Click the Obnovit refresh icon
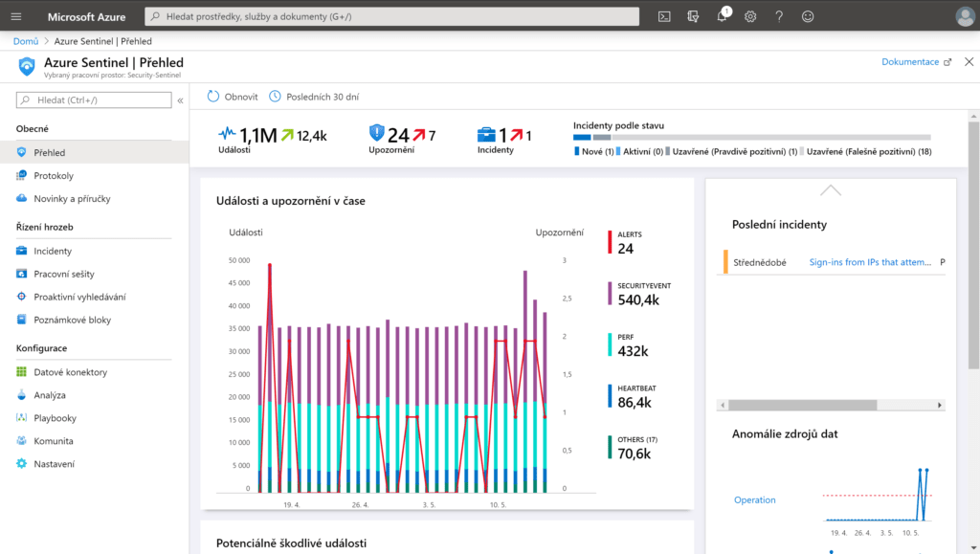Screen dimensions: 980x554 213,97
